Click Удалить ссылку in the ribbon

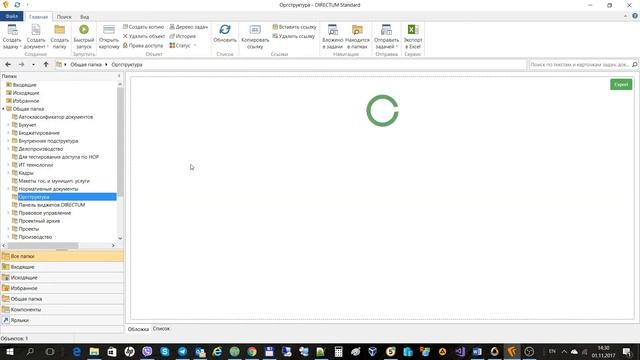point(293,36)
